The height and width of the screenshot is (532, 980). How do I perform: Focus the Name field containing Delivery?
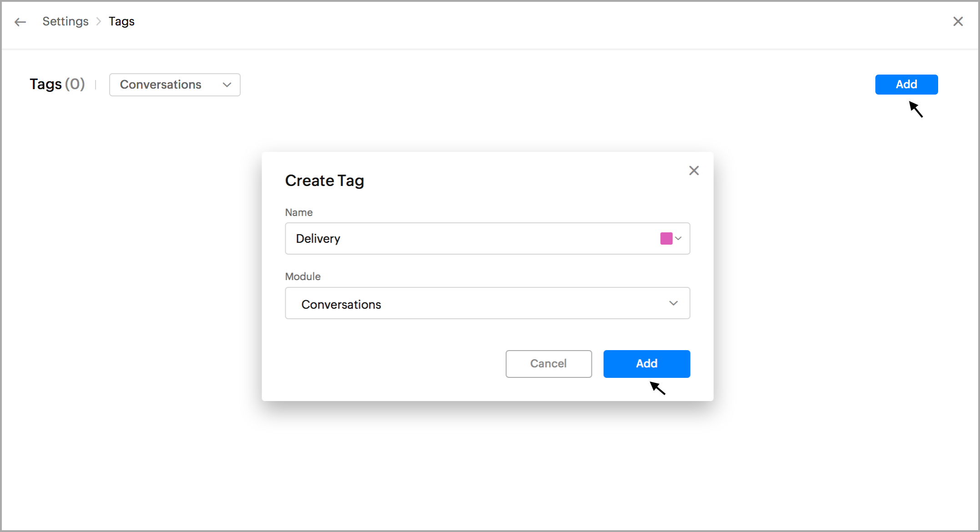469,238
